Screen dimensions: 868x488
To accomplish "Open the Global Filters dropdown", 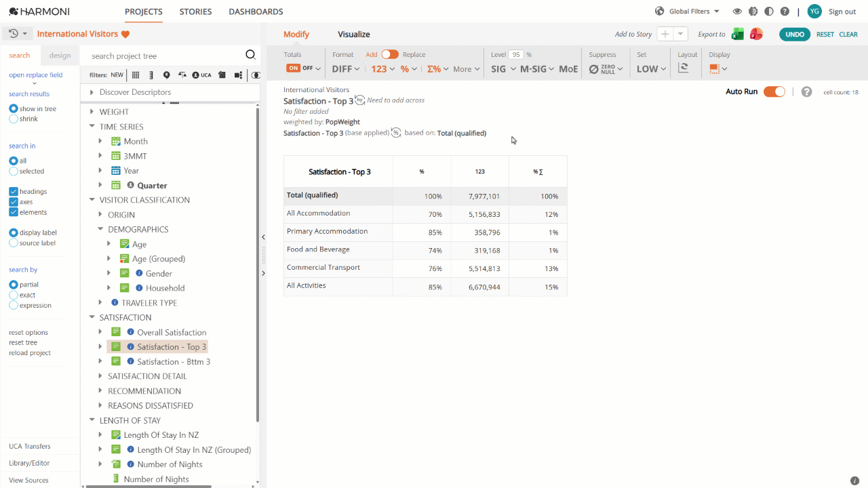I will (687, 12).
